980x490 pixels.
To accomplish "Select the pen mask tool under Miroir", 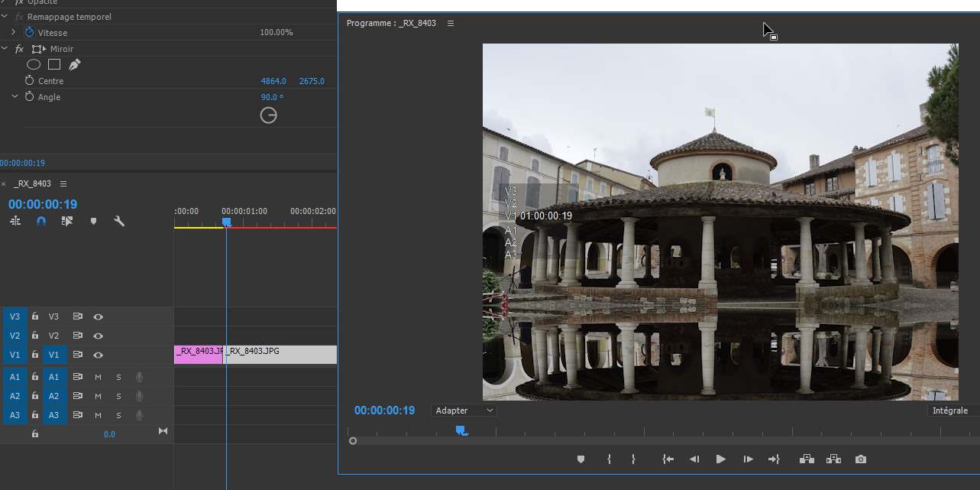I will 74,65.
